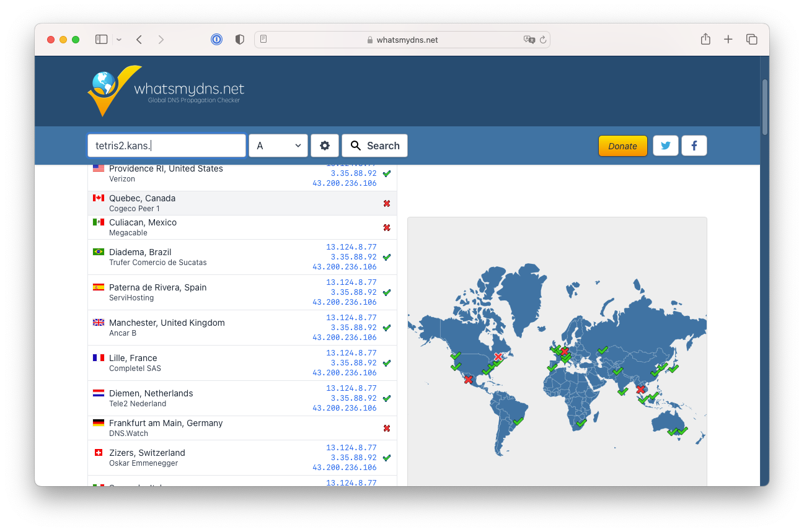Screen dimensions: 804x532
Task: Click the Oskar Emmenegger provider text
Action: click(x=143, y=463)
